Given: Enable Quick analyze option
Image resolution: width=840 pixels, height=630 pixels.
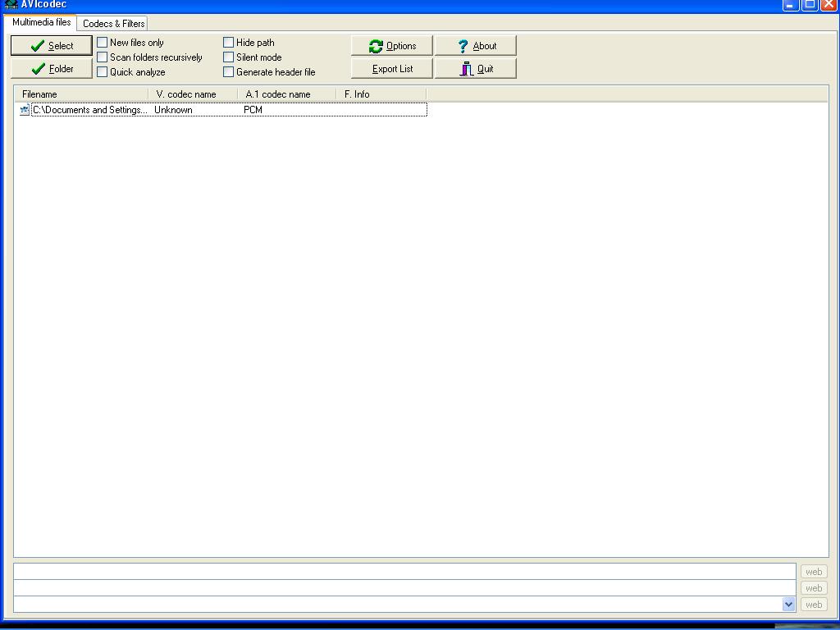Looking at the screenshot, I should 103,72.
